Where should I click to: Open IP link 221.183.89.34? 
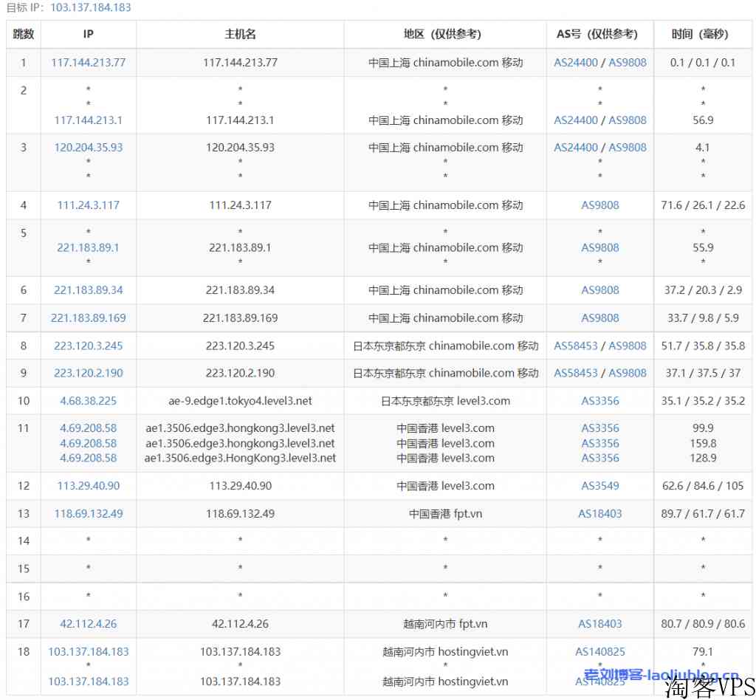point(89,289)
